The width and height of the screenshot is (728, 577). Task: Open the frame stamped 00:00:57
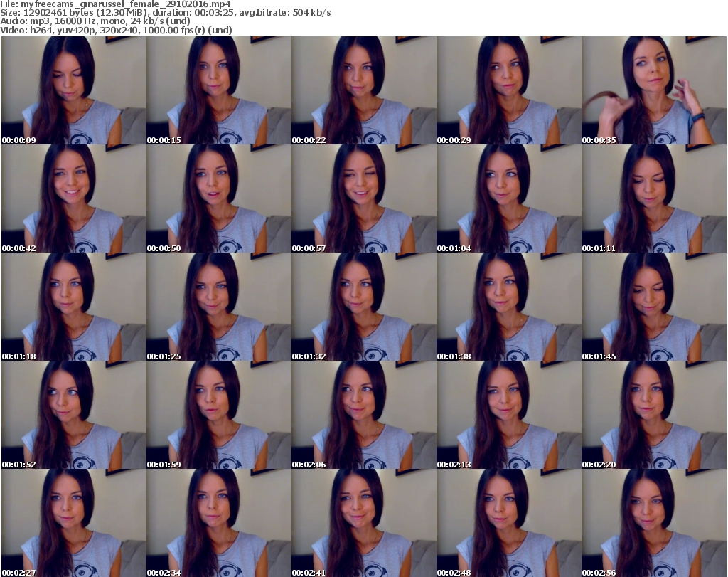(x=363, y=198)
